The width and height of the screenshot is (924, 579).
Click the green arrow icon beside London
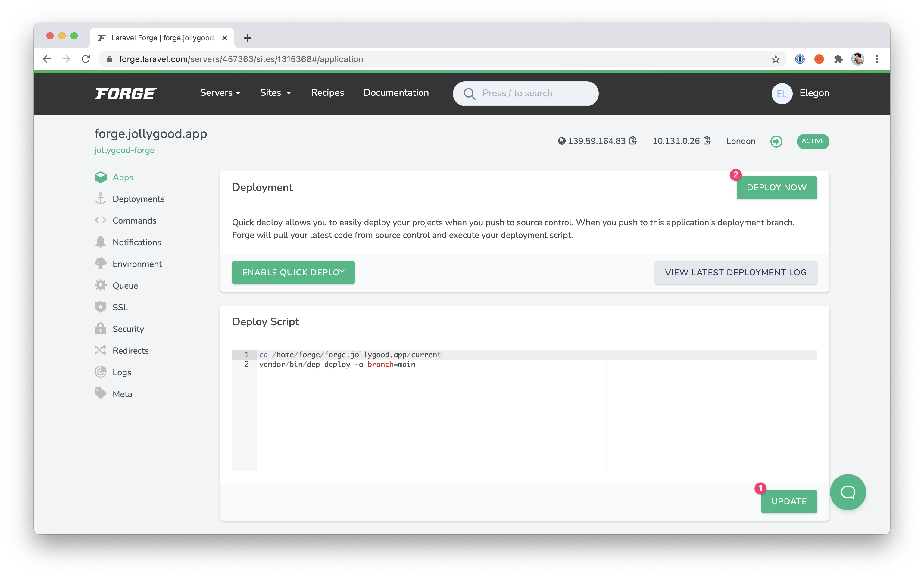[x=776, y=141]
